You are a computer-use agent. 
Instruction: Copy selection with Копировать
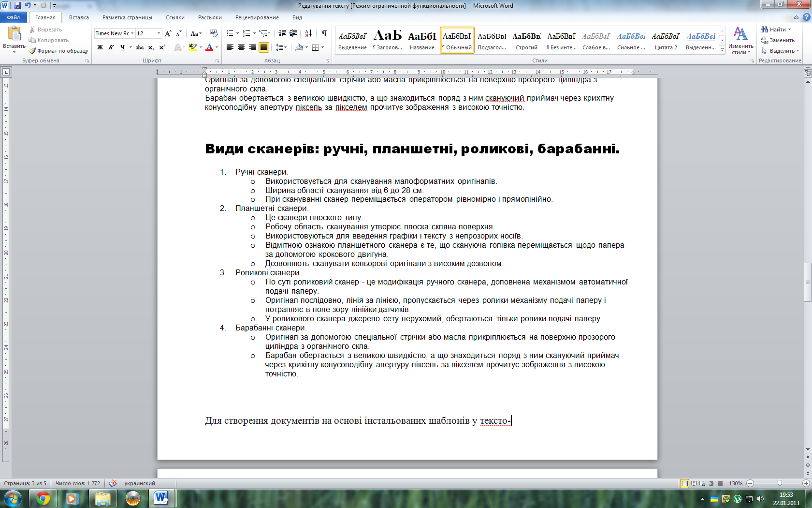pyautogui.click(x=49, y=40)
